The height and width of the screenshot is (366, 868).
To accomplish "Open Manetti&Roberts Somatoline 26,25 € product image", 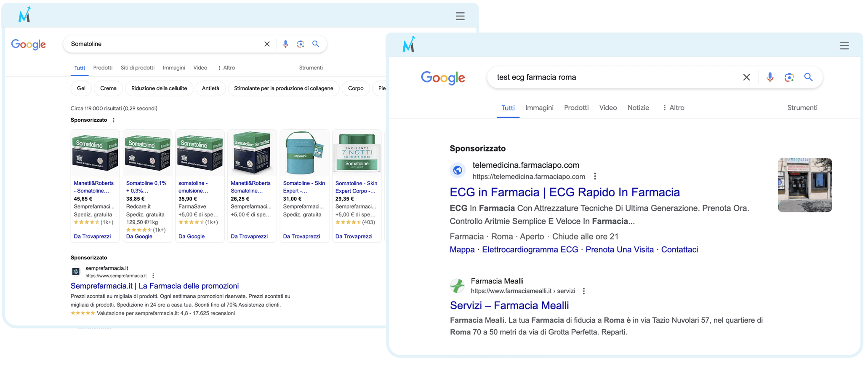I will (x=252, y=153).
